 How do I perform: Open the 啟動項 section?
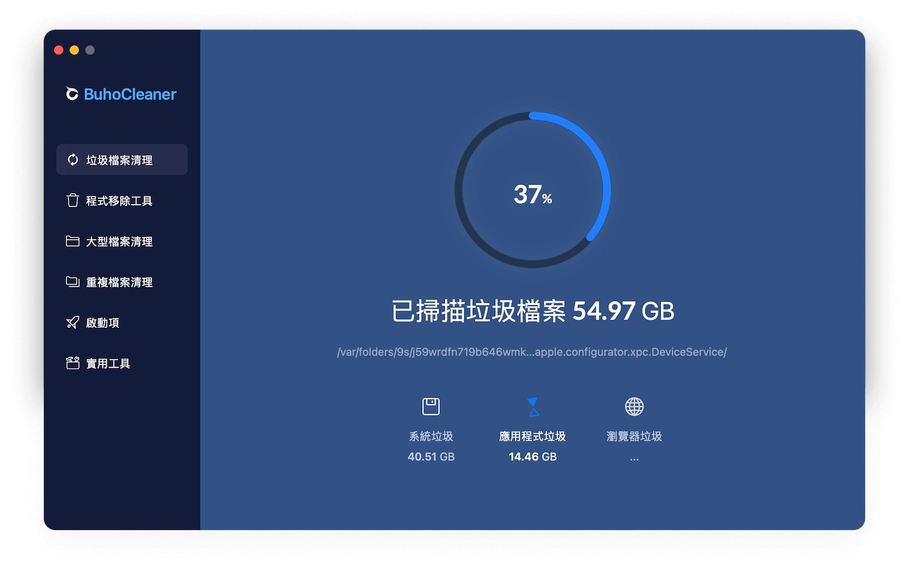point(122,323)
